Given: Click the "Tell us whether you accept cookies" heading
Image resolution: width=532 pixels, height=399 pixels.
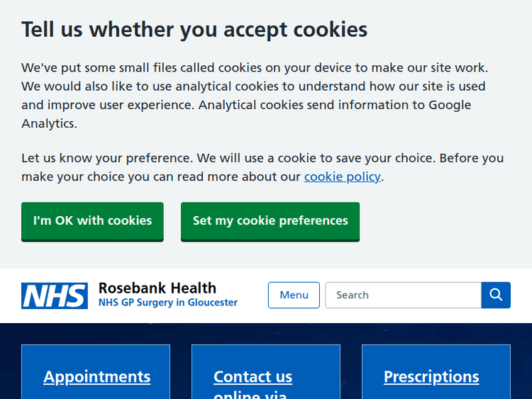Looking at the screenshot, I should (x=194, y=29).
